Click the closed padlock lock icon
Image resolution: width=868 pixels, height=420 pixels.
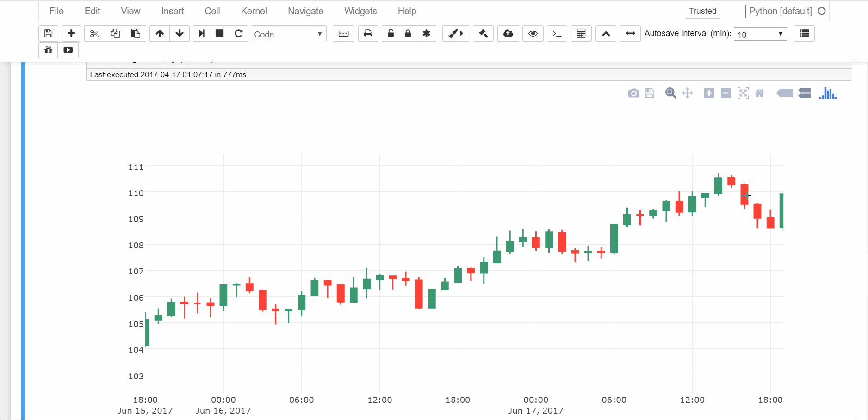pos(408,33)
